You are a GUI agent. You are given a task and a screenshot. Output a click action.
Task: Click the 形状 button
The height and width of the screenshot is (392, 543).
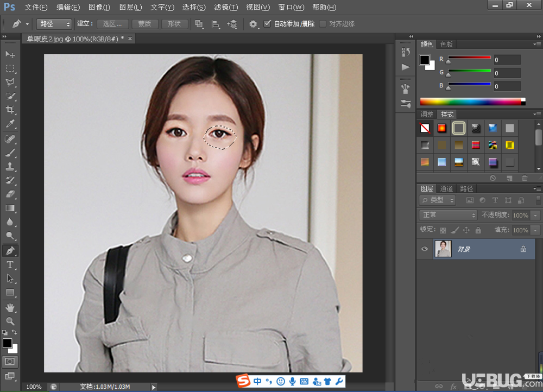[x=174, y=24]
